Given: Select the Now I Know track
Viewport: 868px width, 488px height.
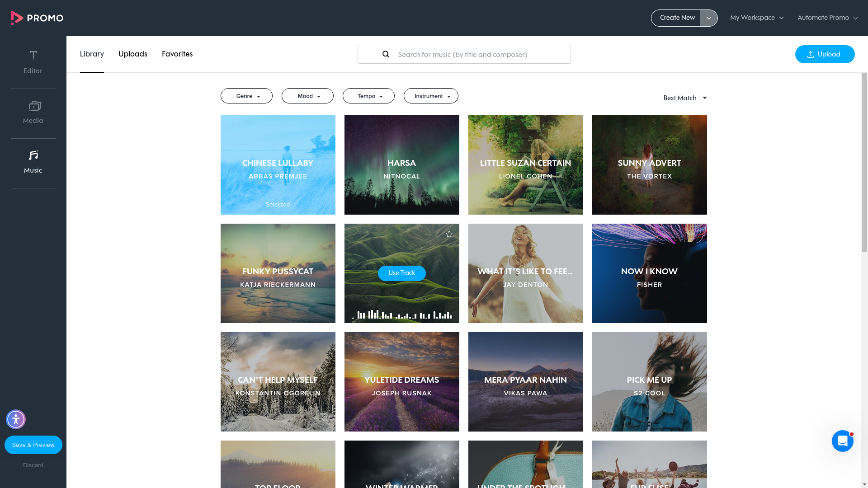Looking at the screenshot, I should click(x=650, y=273).
